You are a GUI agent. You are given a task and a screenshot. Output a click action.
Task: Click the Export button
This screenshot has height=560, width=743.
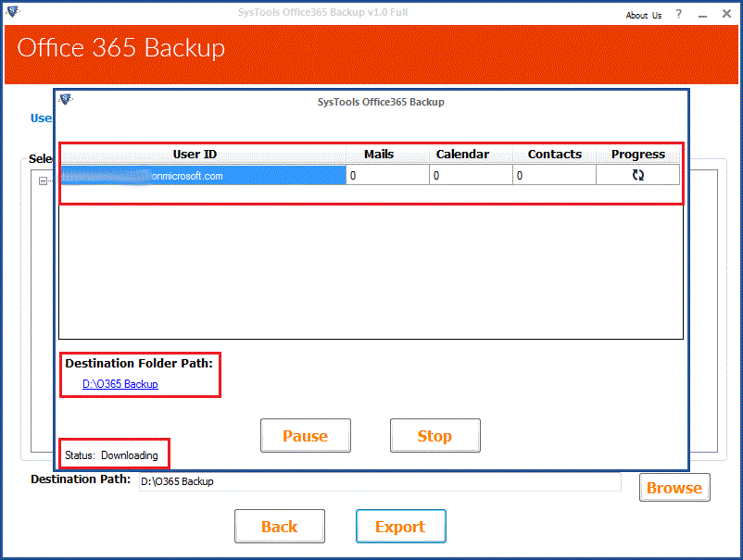pyautogui.click(x=400, y=527)
